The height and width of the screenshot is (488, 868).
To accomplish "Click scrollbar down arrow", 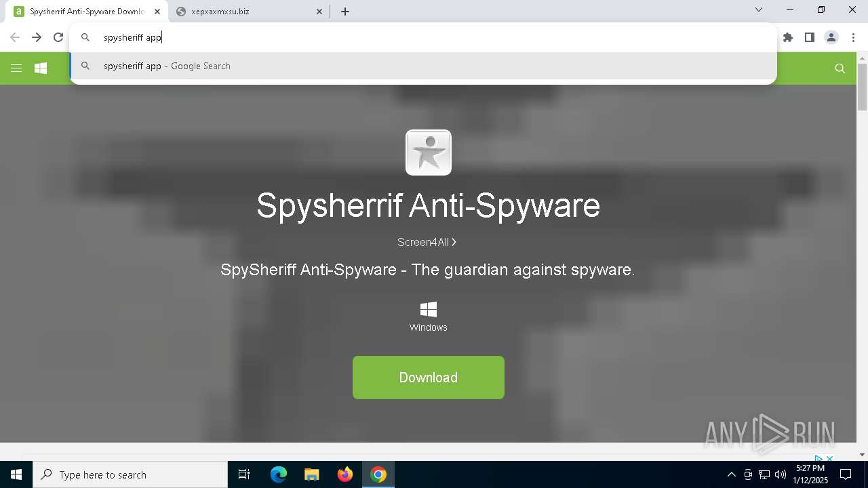I will [x=863, y=455].
